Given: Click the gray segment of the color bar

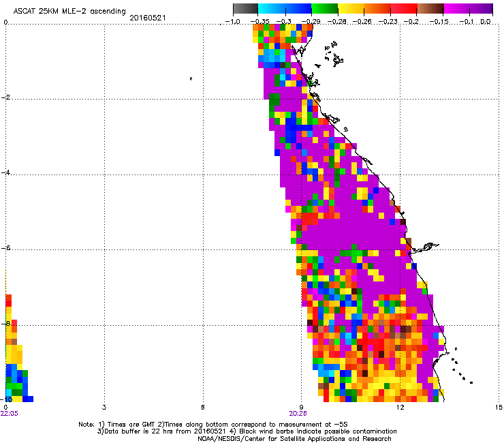Looking at the screenshot, I should (246, 9).
